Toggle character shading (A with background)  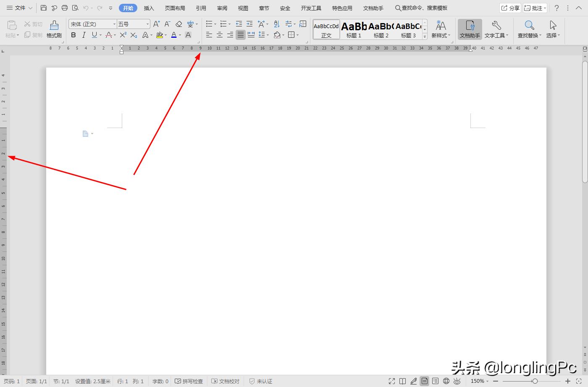(x=188, y=35)
